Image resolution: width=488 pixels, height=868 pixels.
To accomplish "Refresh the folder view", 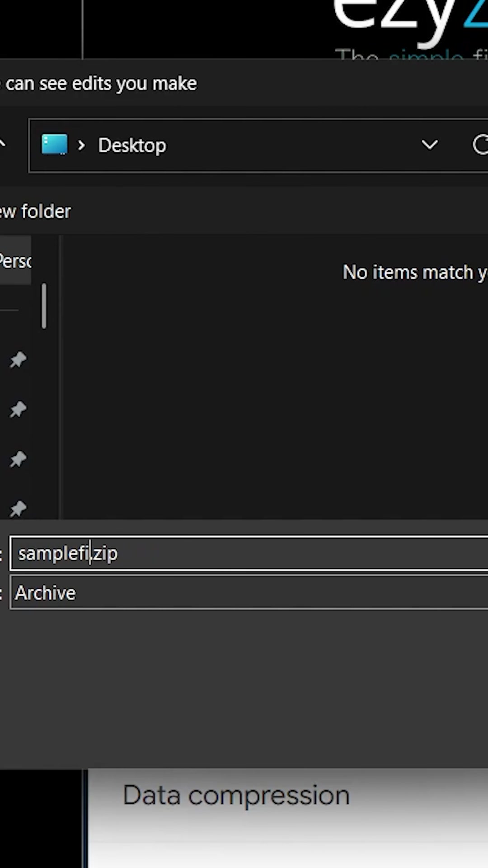I will click(480, 145).
